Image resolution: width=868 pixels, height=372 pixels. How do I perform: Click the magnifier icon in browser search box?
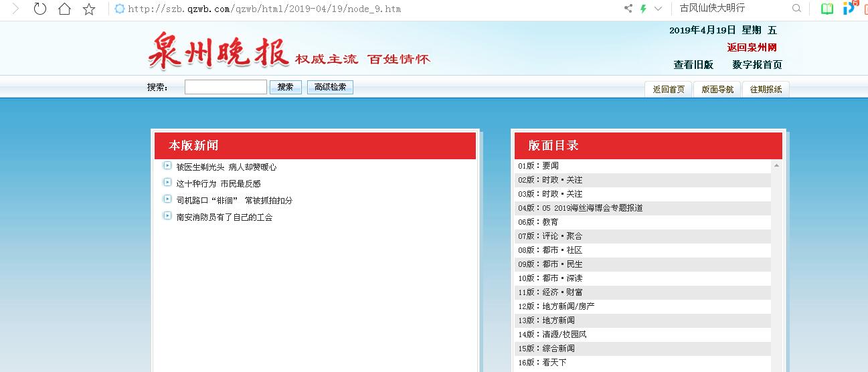pyautogui.click(x=796, y=9)
